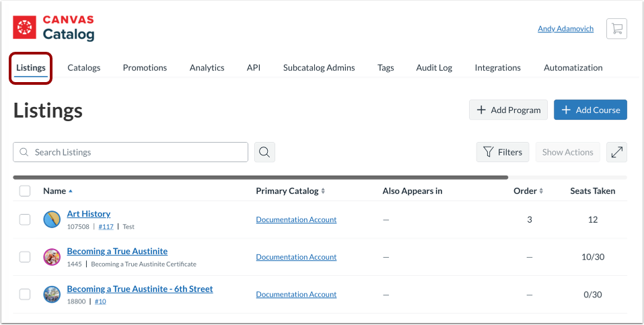Click the Seats Taken value 0/30
This screenshot has width=644, height=325.
593,294
